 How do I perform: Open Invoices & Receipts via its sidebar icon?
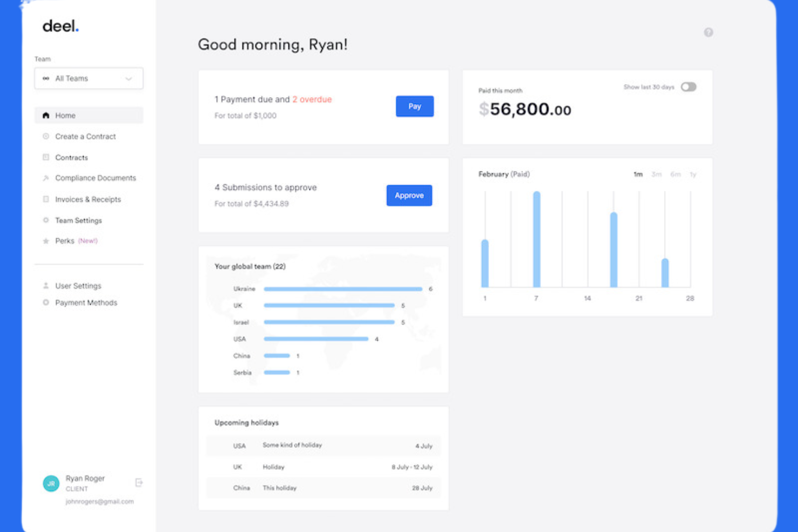coord(46,199)
